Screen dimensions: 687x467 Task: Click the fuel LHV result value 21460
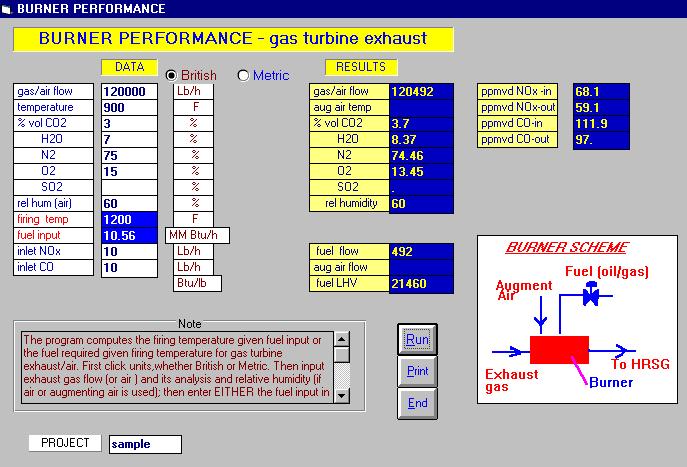(420, 283)
